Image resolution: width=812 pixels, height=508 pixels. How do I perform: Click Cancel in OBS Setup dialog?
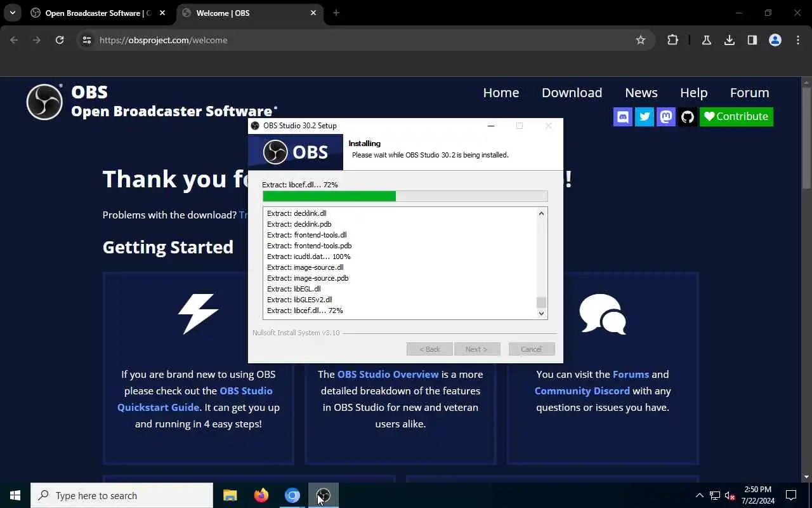tap(531, 349)
